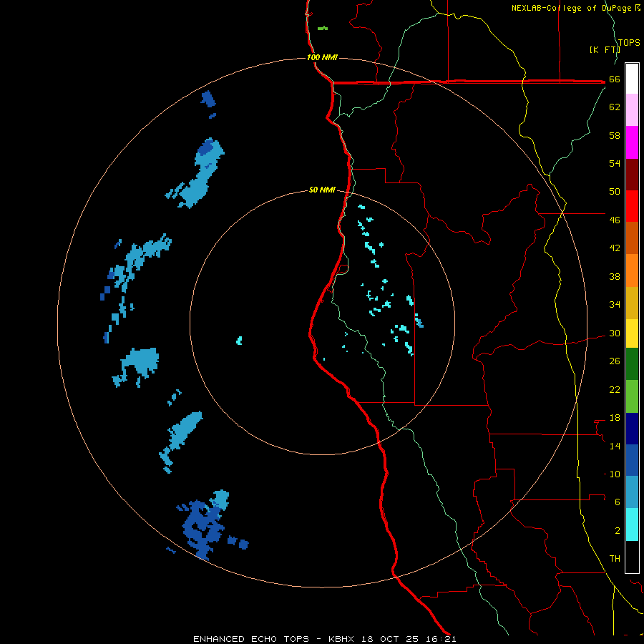The width and height of the screenshot is (644, 644).
Task: Click the light pink legend swatch
Action: coord(632,110)
